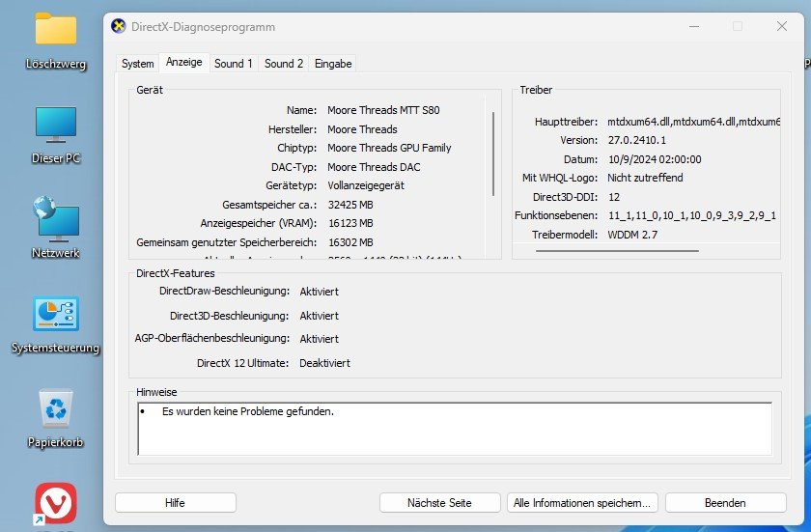Launch the Vivaldi browser shortcut
This screenshot has width=811, height=532.
coord(56,503)
